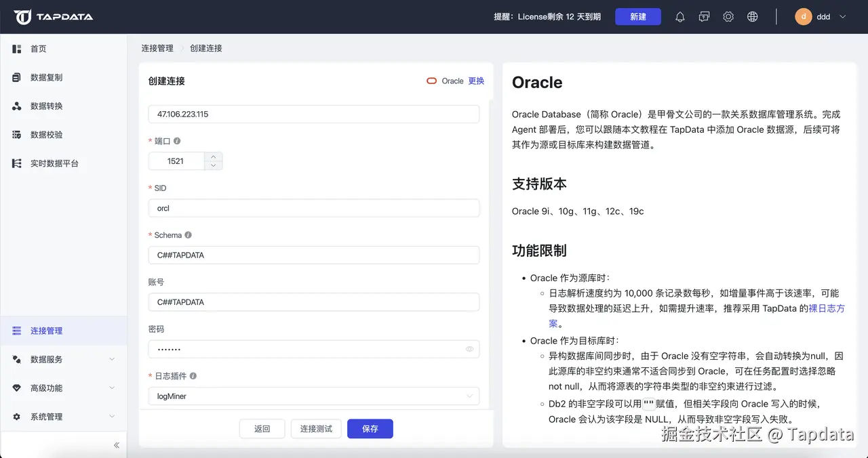Click the 密码 password field
Screen dimensions: 868x458
314,349
